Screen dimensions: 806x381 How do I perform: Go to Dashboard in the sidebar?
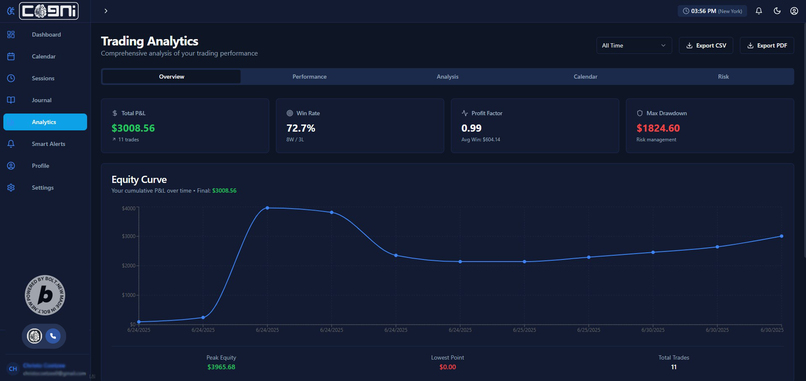(x=45, y=35)
